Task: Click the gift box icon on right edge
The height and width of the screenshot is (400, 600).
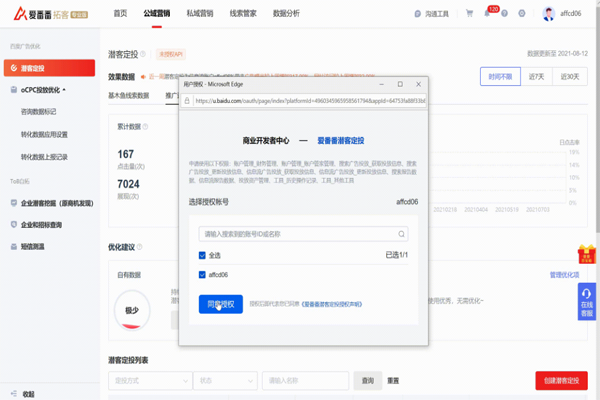Action: [x=587, y=254]
